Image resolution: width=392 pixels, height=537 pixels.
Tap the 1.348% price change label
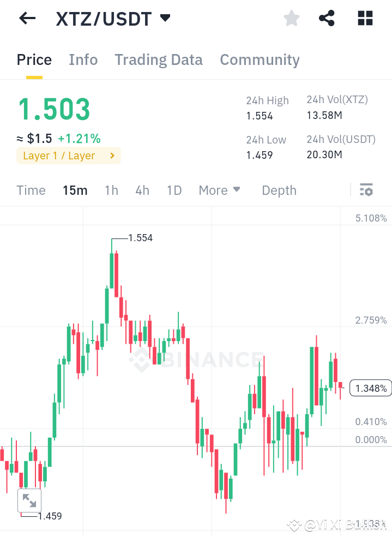click(371, 387)
